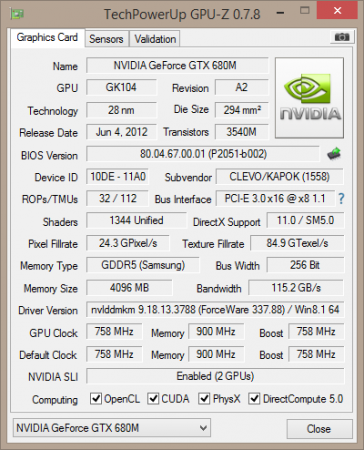Click the Memory Size field 4096 MB
364x450 pixels.
pyautogui.click(x=129, y=287)
